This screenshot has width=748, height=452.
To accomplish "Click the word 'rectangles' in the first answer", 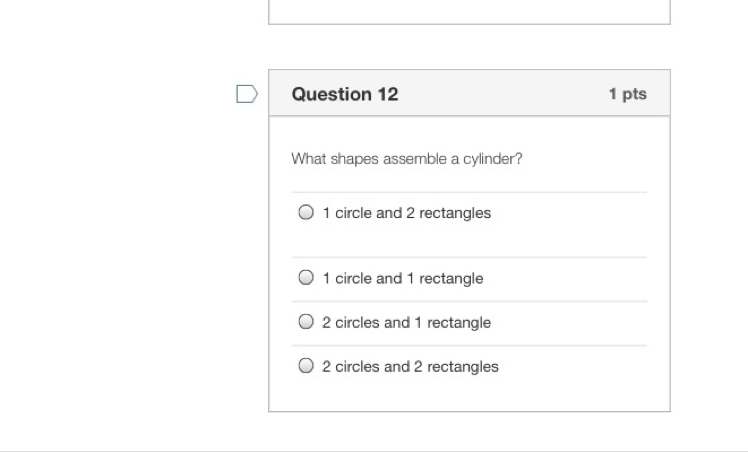I will tap(455, 213).
